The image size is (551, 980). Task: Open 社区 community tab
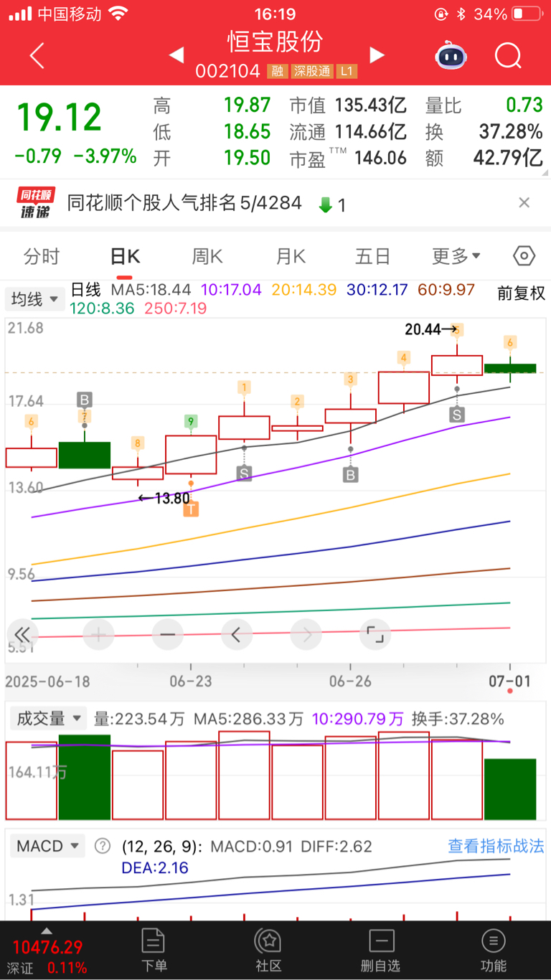pyautogui.click(x=268, y=950)
